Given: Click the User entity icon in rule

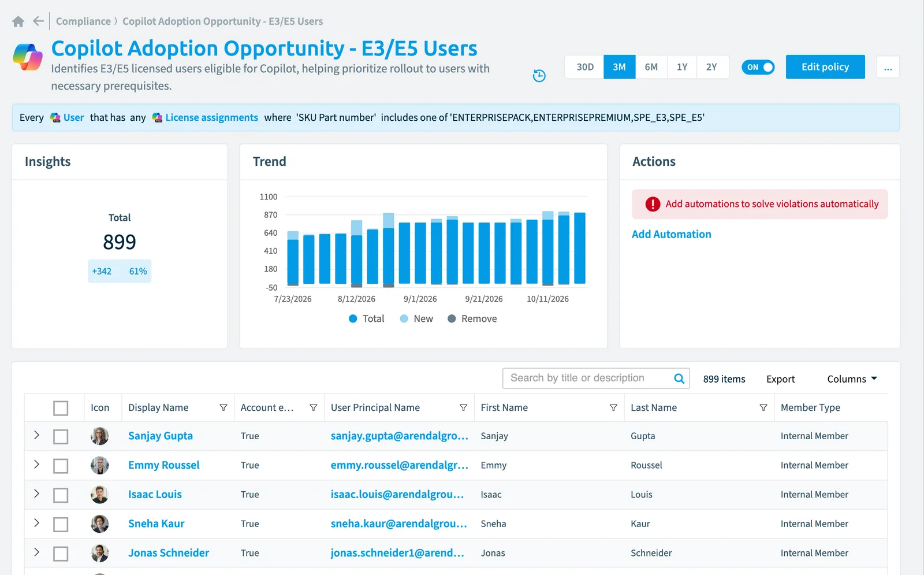Looking at the screenshot, I should [55, 118].
